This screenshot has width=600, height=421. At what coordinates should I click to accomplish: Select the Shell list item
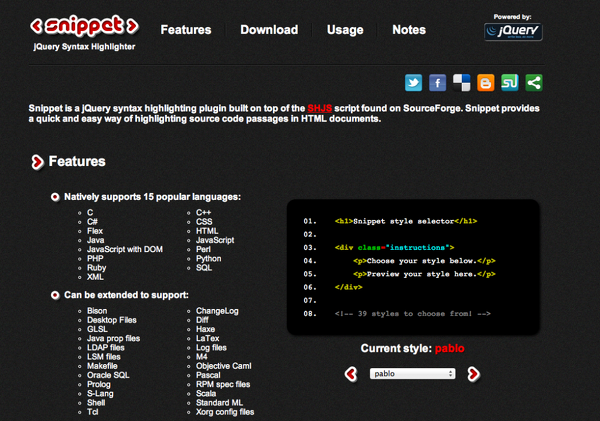[96, 403]
